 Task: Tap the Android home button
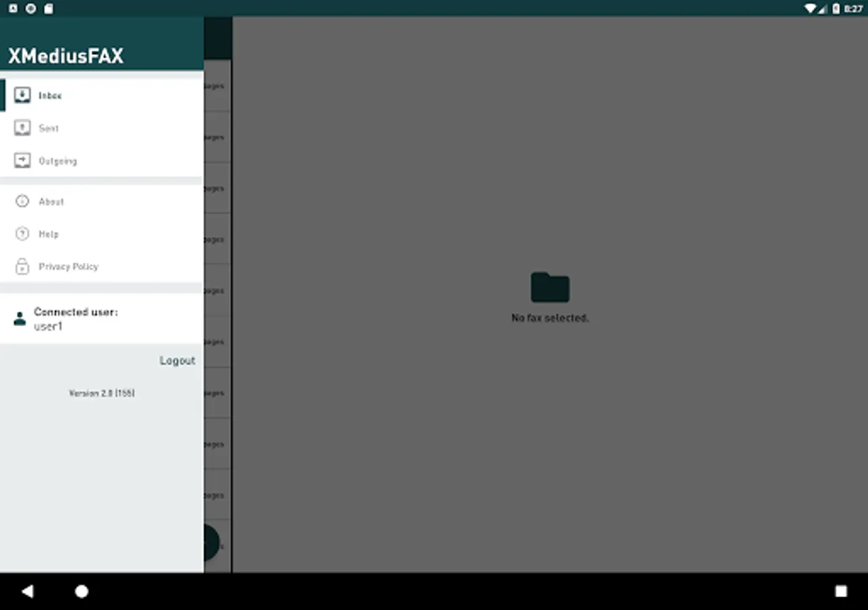(81, 591)
